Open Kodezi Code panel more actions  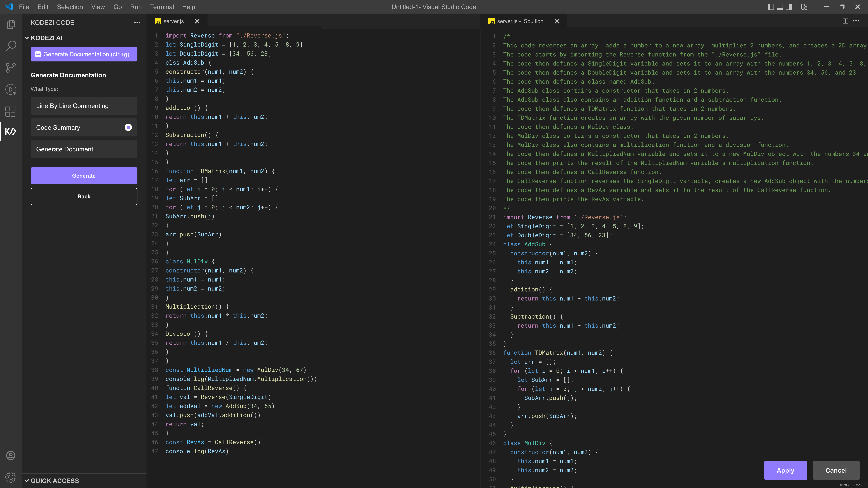click(x=137, y=23)
